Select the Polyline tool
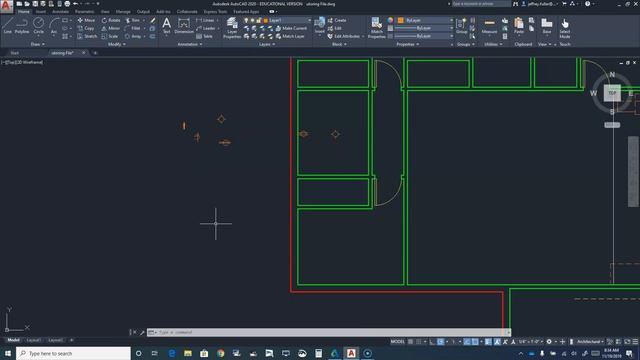The width and height of the screenshot is (640, 360). [22, 25]
